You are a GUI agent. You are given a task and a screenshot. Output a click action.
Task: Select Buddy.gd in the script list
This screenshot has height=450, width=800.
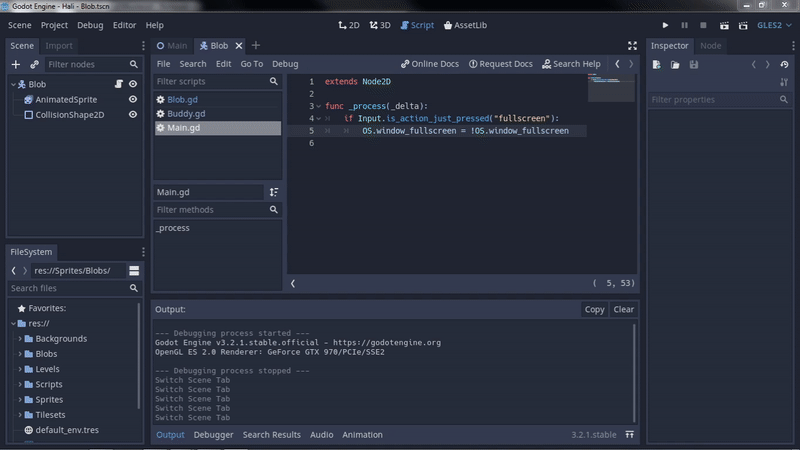click(x=218, y=114)
